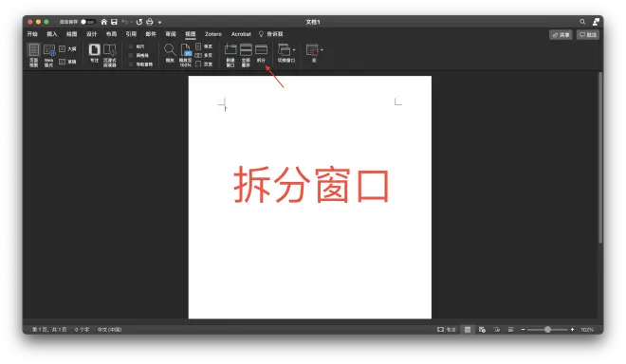
Task: Click the Focus (专注) button in status bar
Action: click(x=447, y=330)
